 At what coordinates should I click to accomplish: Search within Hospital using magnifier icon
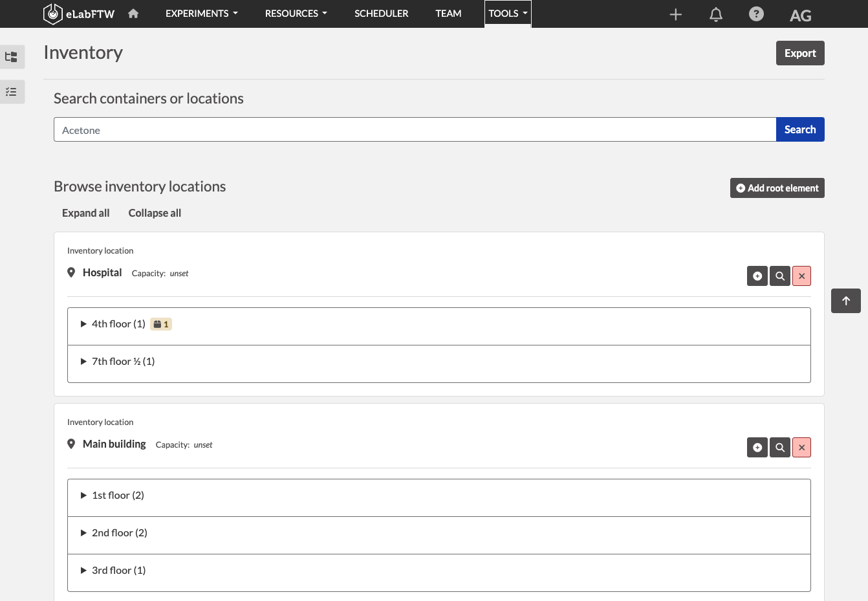(780, 276)
